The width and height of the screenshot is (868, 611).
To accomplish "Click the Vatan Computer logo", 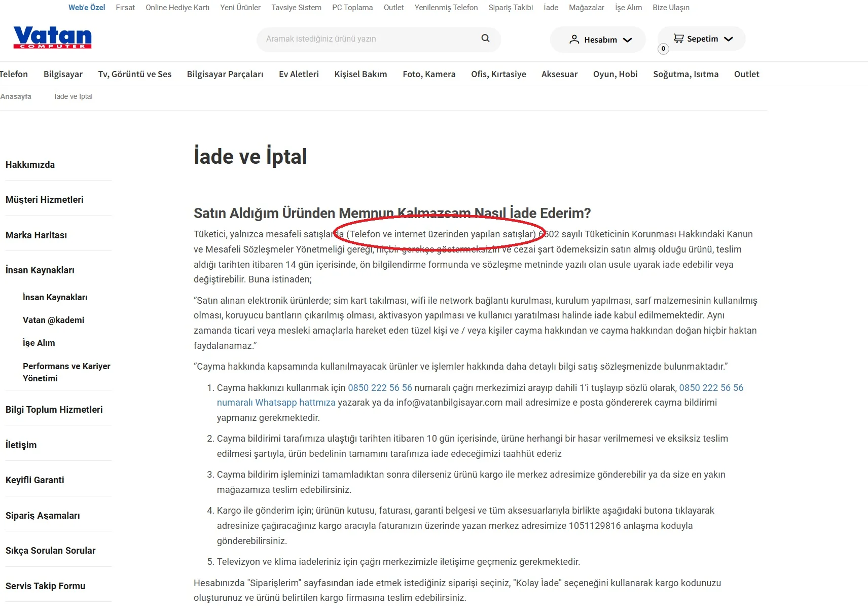I will point(52,38).
